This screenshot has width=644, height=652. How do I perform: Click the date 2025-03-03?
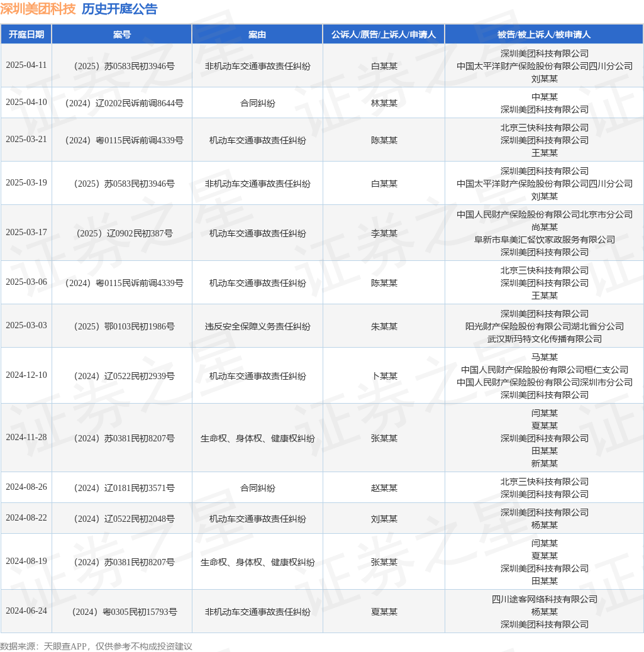[26, 325]
